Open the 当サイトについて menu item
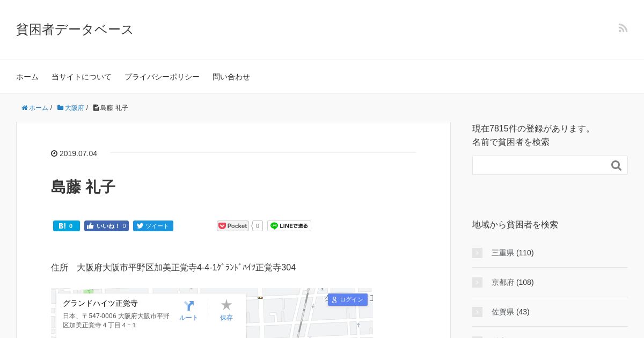This screenshot has height=338, width=644. [x=82, y=77]
